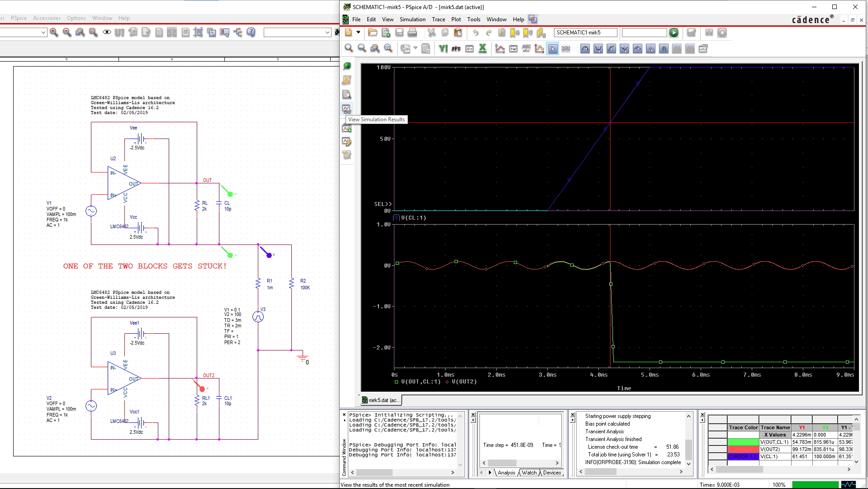Click the SCHEMATIC1-mirk5 profile field
Viewport: 868px width, 489px height.
pyautogui.click(x=585, y=33)
